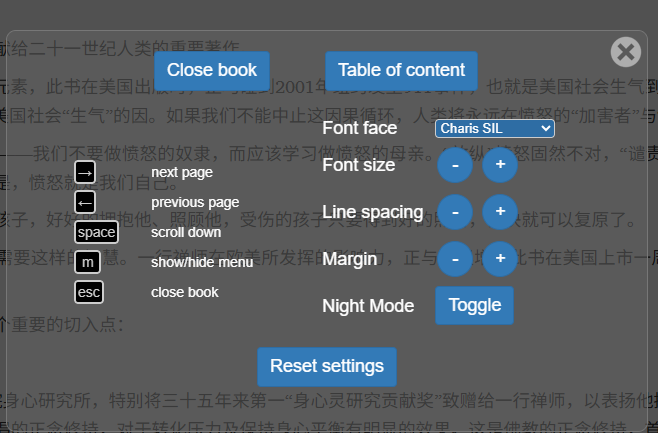Click the 'Night Mode' label
This screenshot has height=433, width=658.
368,306
